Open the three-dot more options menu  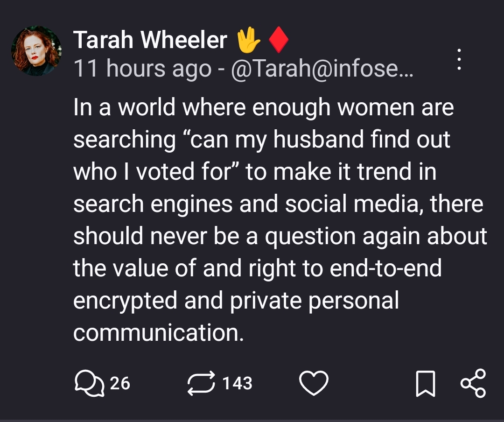[459, 59]
